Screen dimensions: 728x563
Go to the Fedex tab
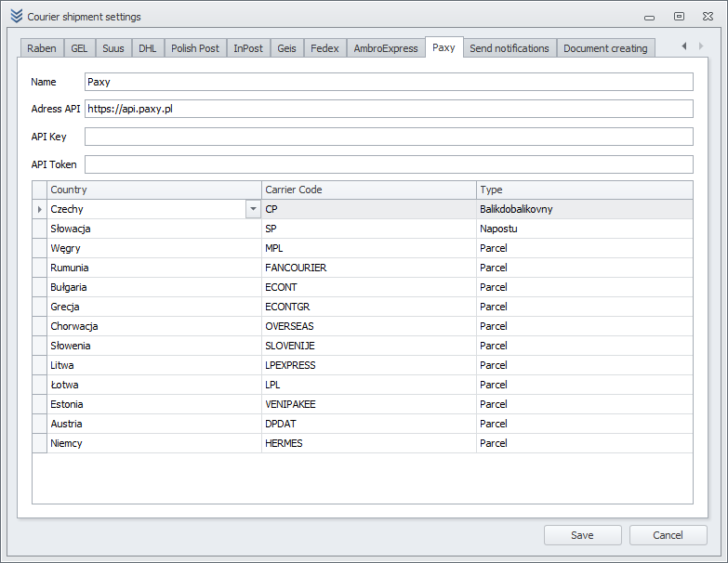point(324,48)
